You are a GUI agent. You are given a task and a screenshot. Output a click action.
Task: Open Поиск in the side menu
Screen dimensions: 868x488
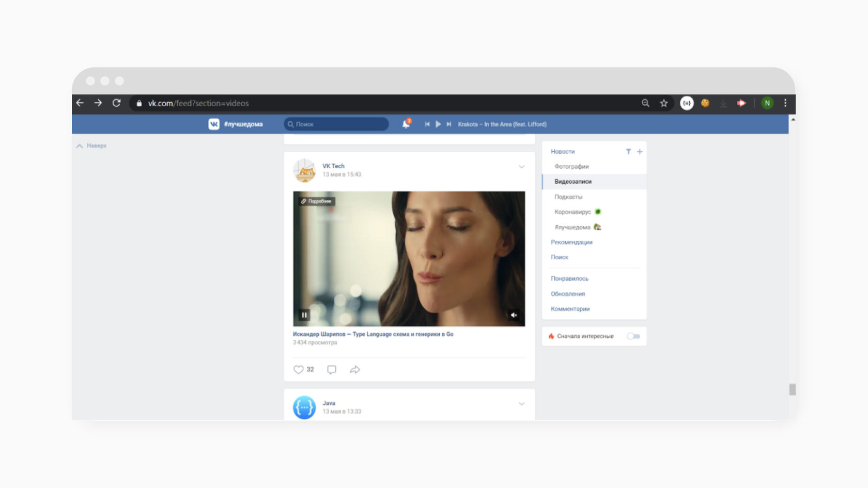click(560, 257)
